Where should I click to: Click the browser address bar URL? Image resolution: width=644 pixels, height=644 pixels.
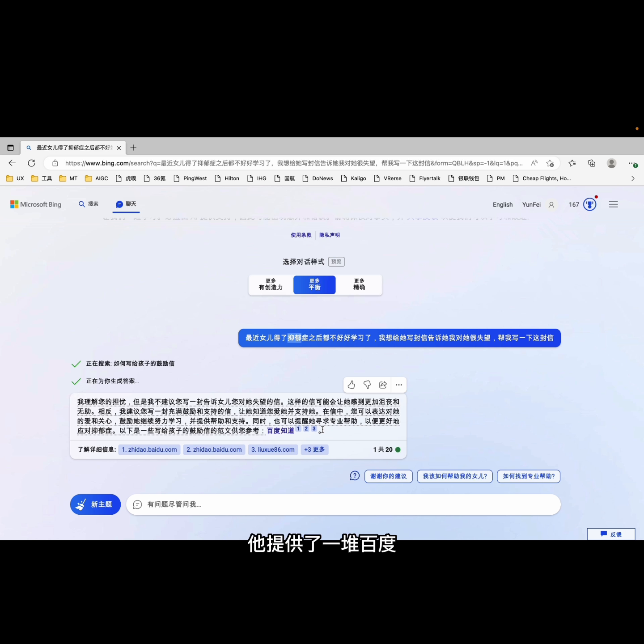pos(294,163)
